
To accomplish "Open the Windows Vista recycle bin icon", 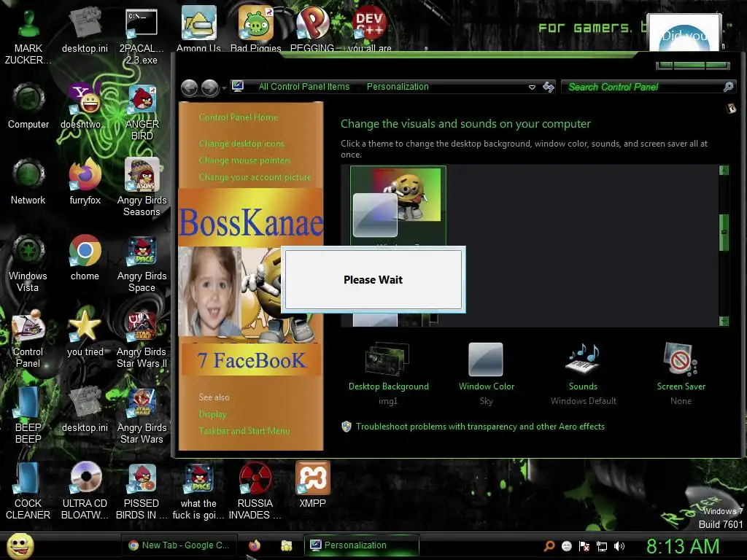I will 28,262.
